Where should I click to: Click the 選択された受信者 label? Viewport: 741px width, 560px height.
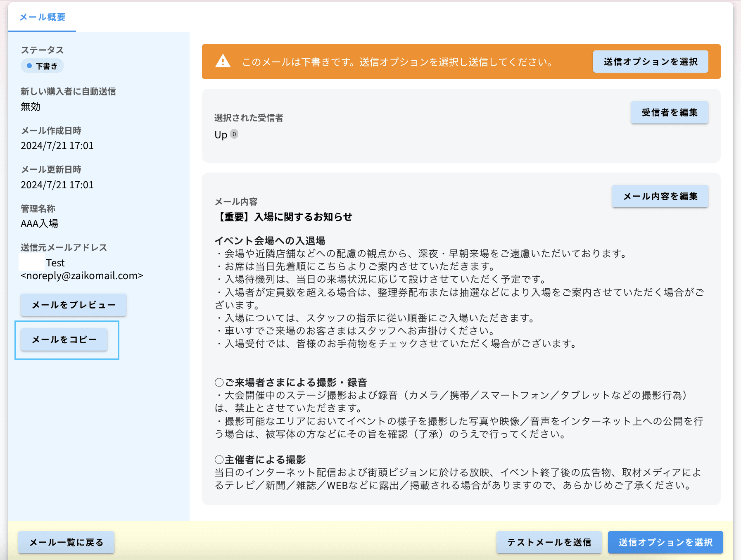[249, 118]
